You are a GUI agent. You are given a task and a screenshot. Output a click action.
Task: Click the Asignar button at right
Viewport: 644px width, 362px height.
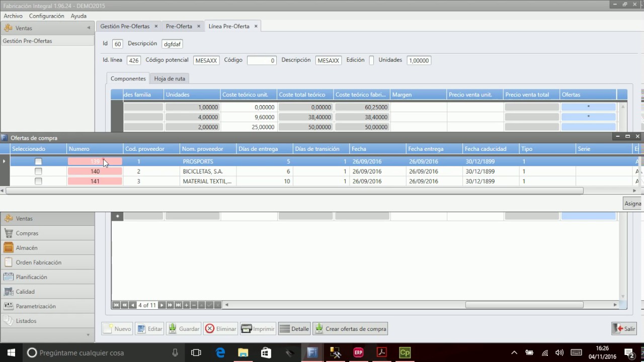click(x=633, y=204)
